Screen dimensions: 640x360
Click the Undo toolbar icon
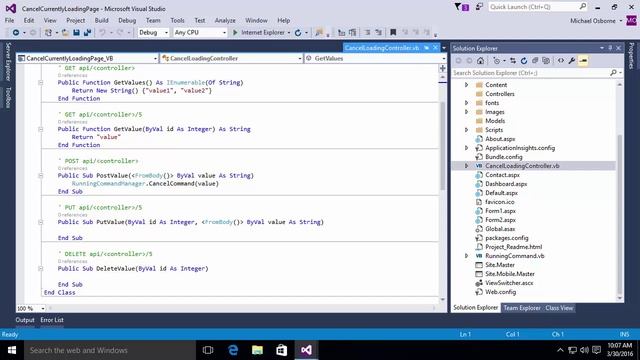point(102,33)
